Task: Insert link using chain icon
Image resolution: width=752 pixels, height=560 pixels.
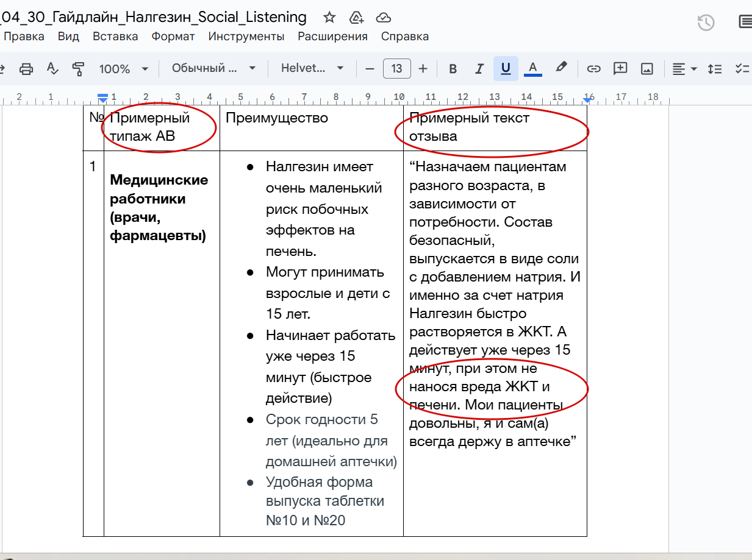Action: [593, 68]
